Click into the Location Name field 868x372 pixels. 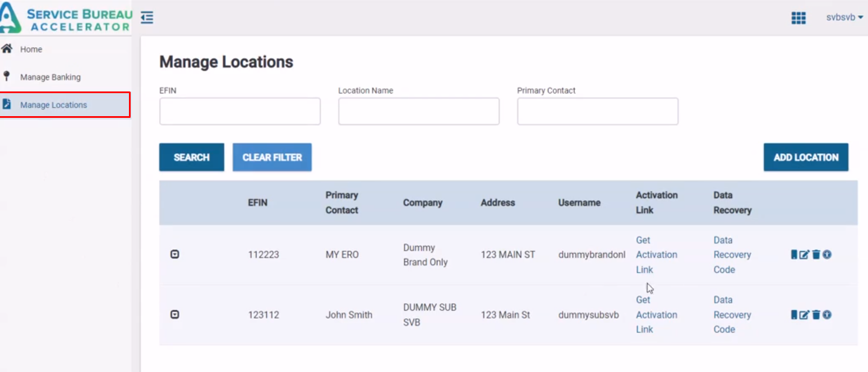(418, 112)
